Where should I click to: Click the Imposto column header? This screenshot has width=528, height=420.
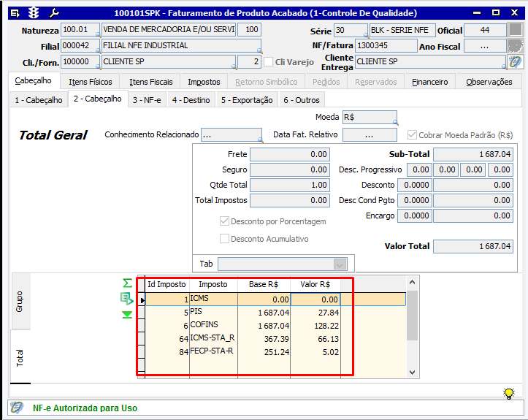[213, 284]
